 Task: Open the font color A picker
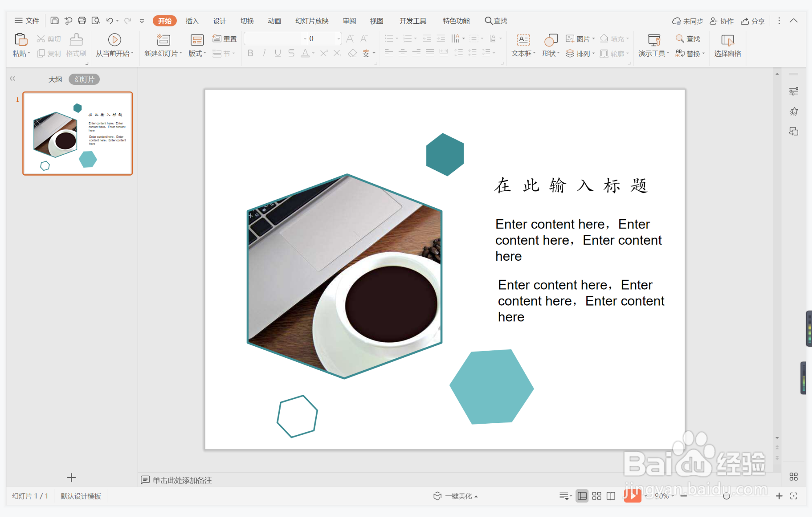pos(305,53)
